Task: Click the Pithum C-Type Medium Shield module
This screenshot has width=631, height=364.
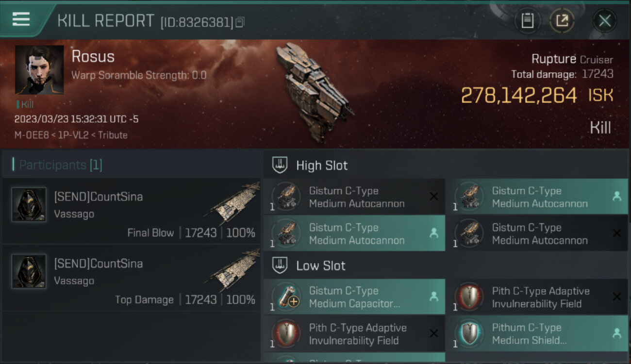Action: click(x=536, y=334)
